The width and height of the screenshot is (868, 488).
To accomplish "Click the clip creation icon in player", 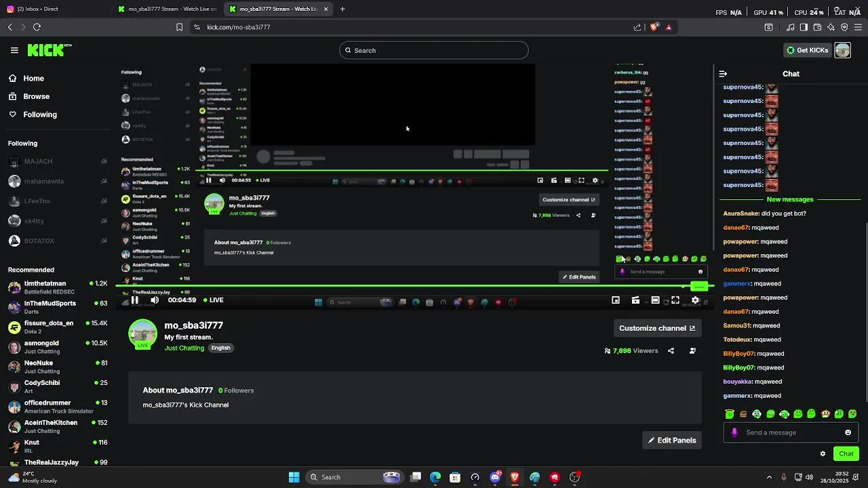I will coord(635,300).
